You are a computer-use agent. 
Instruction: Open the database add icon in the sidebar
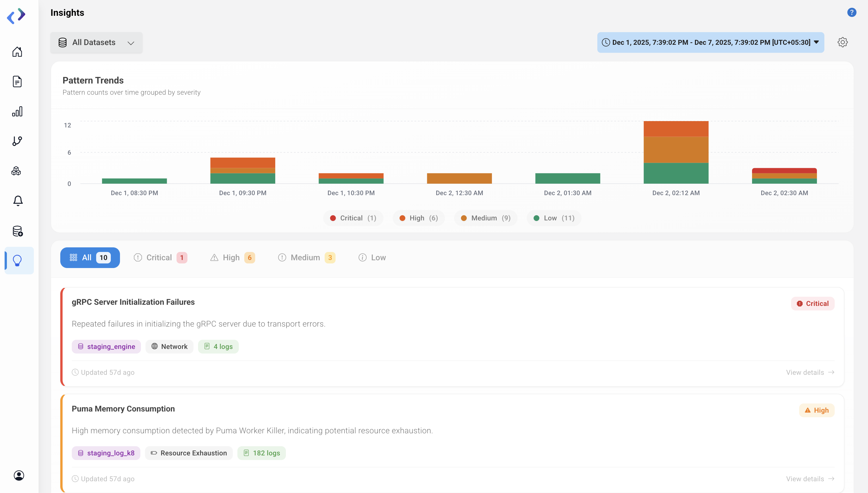[18, 231]
